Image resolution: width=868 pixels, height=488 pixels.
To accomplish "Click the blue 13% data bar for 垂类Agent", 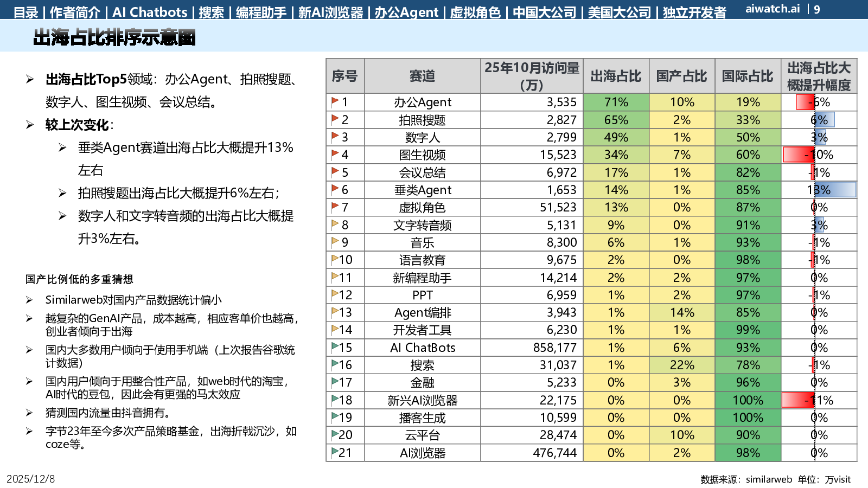I will (x=834, y=190).
